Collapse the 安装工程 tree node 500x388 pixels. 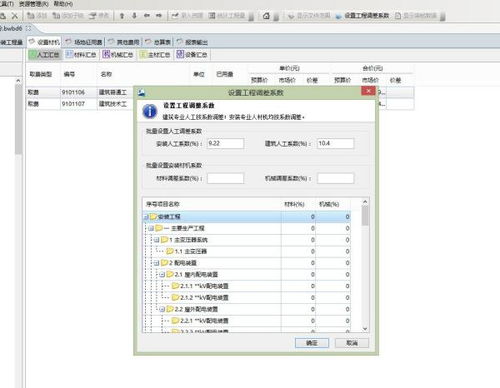146,217
